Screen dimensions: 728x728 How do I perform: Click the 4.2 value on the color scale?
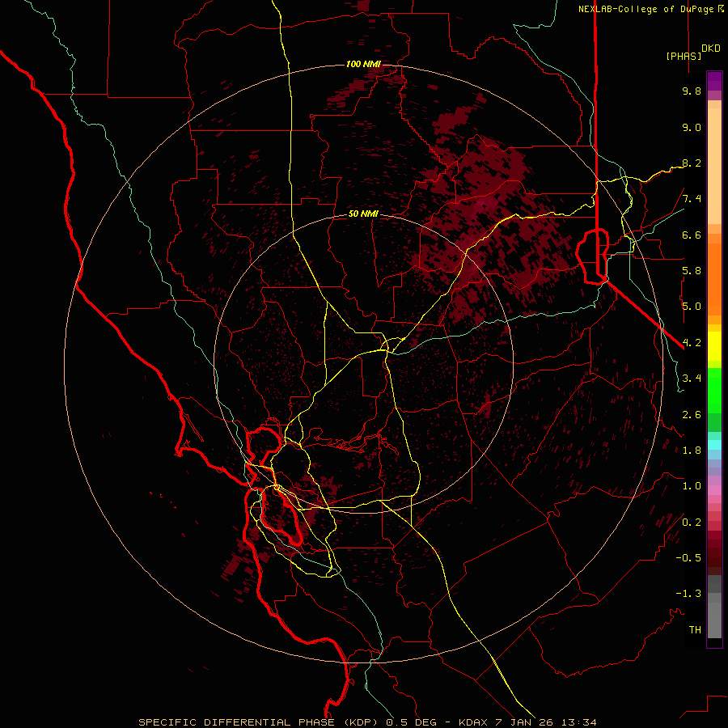coord(692,343)
